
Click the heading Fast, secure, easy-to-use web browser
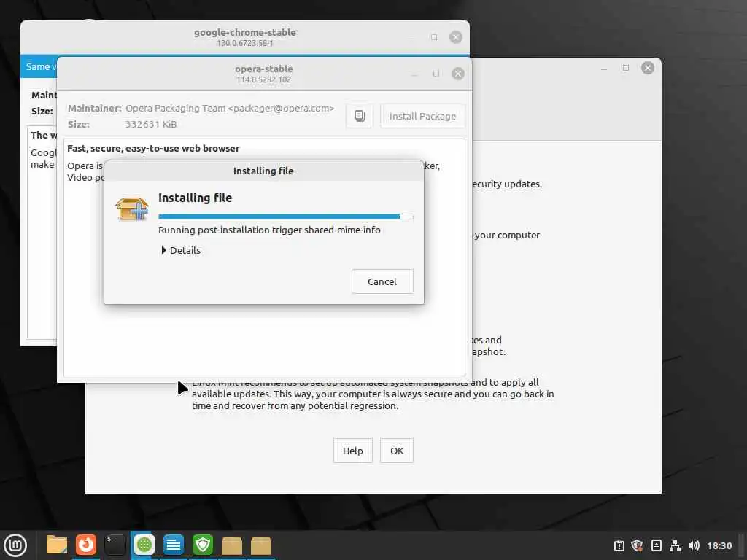153,148
